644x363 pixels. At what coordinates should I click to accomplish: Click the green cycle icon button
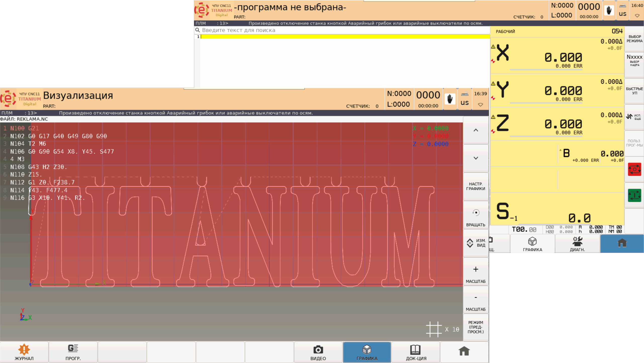(634, 195)
